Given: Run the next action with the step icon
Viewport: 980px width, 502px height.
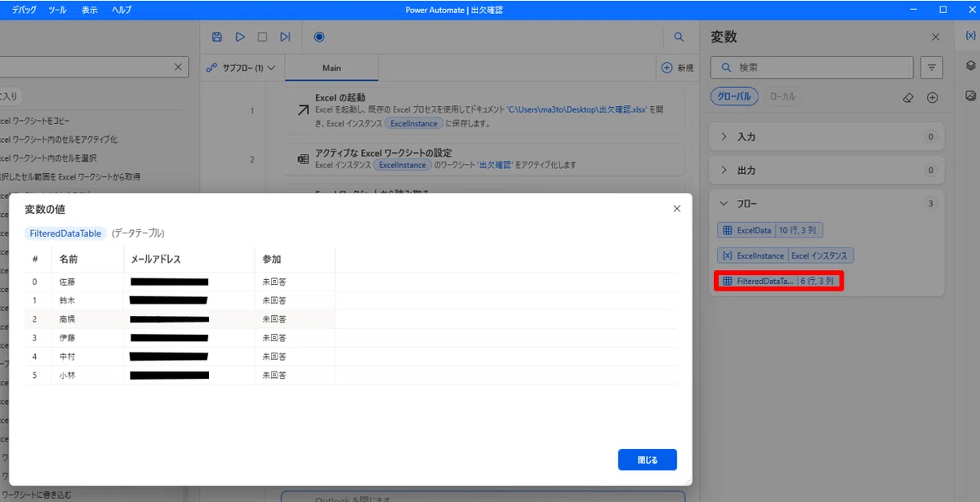Looking at the screenshot, I should pos(285,37).
